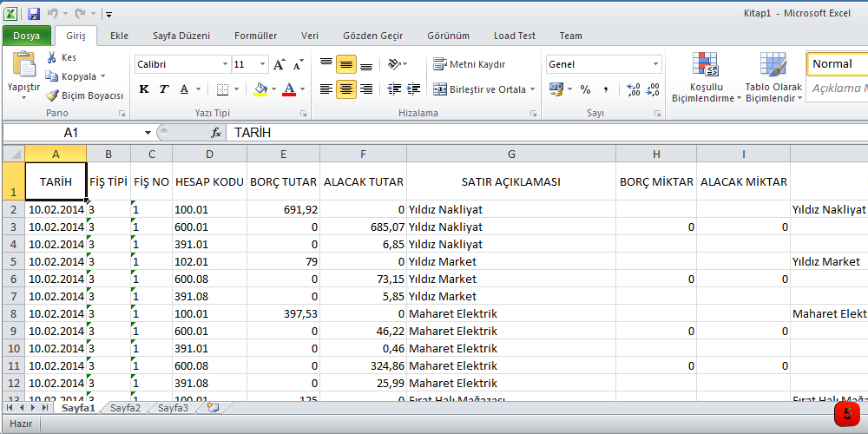
Task: Apply yellow fill color bucket
Action: pos(260,89)
